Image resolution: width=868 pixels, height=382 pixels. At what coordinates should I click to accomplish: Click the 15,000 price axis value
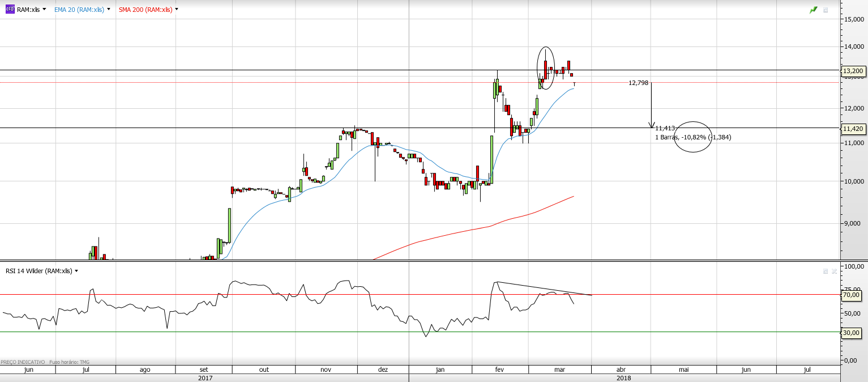pos(854,19)
